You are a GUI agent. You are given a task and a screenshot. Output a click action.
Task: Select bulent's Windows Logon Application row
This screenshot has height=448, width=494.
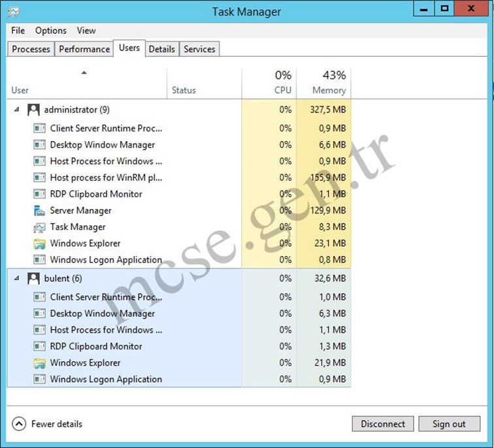pos(178,379)
